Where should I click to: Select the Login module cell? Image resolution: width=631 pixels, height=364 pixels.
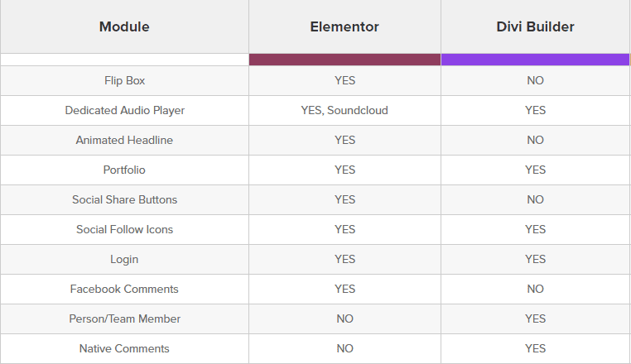(x=124, y=259)
